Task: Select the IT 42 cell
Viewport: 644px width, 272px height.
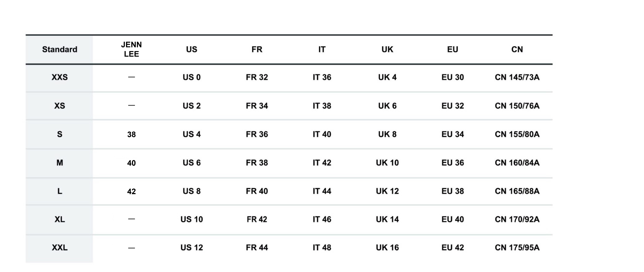Action: (322, 163)
